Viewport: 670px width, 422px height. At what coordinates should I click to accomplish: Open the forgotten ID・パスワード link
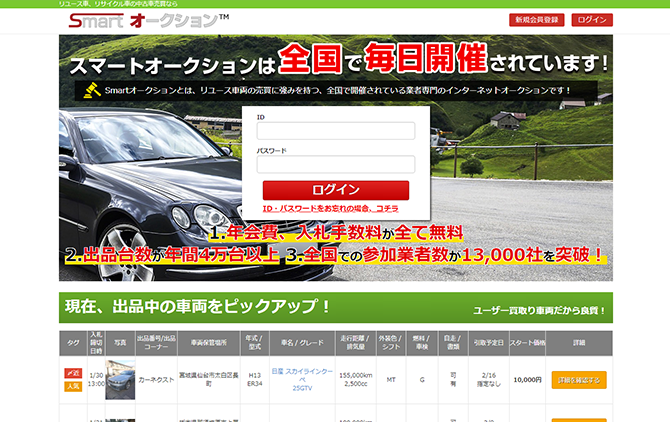click(330, 208)
